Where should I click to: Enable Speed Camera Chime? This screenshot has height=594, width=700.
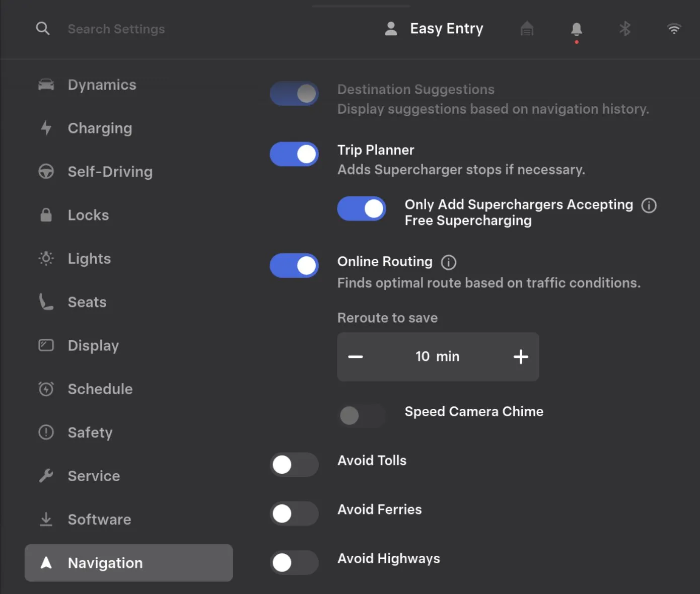[x=361, y=415]
